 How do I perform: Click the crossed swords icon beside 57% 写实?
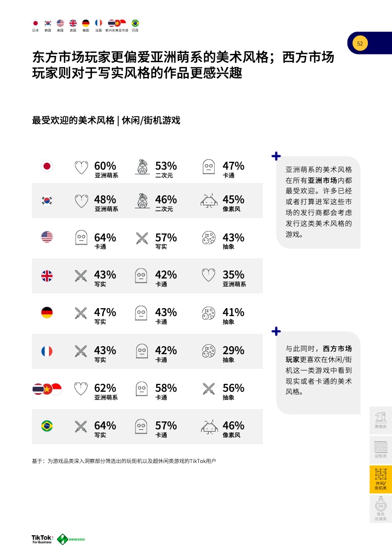[x=142, y=239]
